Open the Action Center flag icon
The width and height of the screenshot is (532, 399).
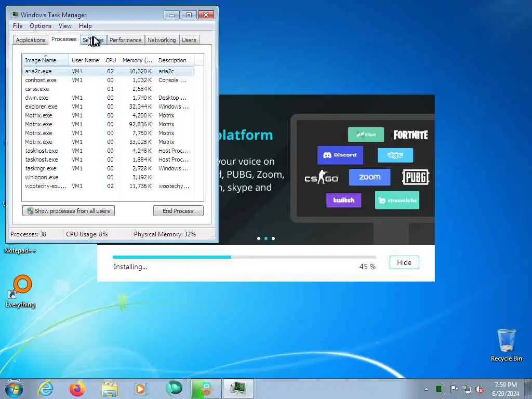click(x=454, y=389)
